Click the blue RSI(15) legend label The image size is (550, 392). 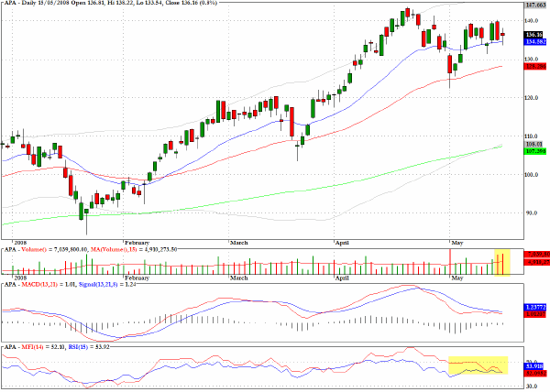tap(78, 347)
